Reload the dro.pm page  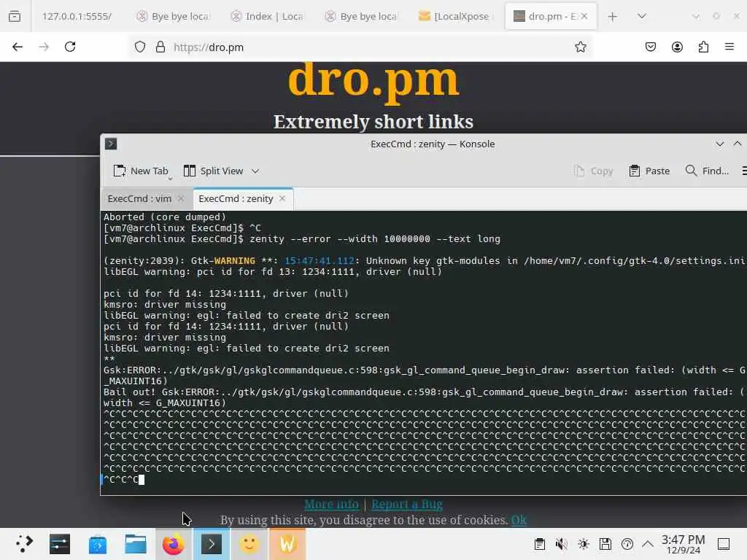(70, 47)
